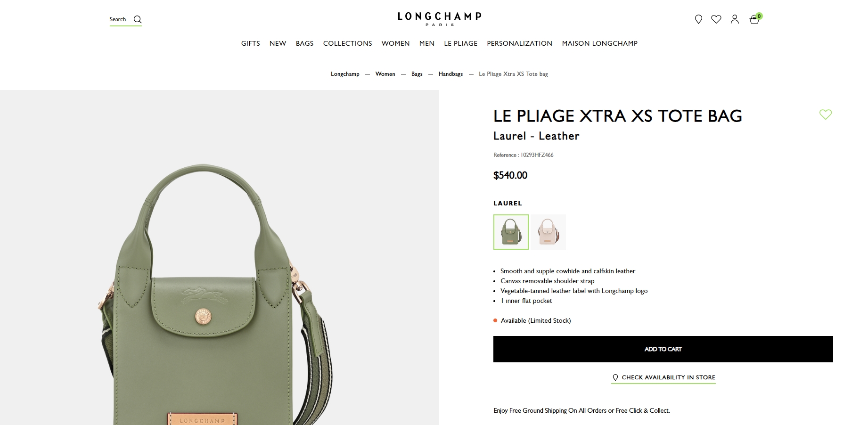Click the Longchamp Paris logo

point(440,19)
